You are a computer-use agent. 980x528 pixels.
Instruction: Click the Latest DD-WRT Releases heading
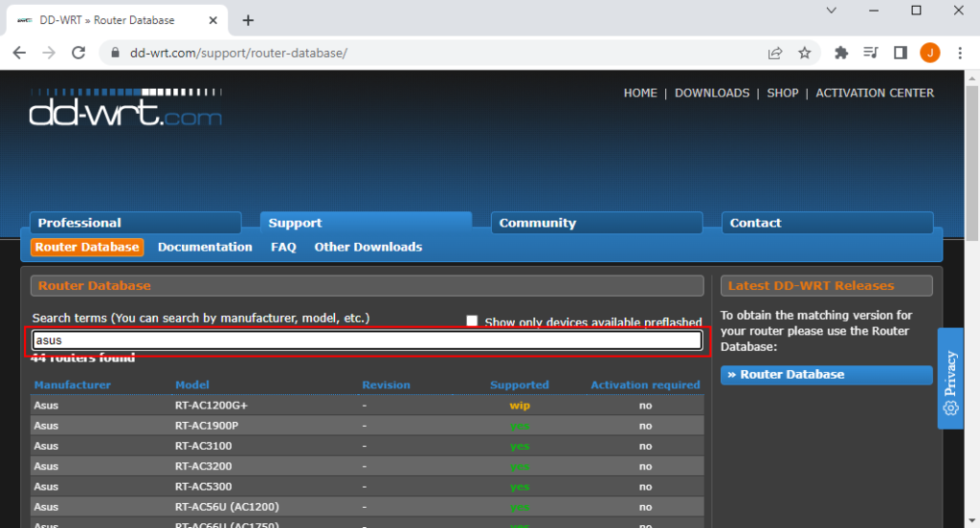811,286
